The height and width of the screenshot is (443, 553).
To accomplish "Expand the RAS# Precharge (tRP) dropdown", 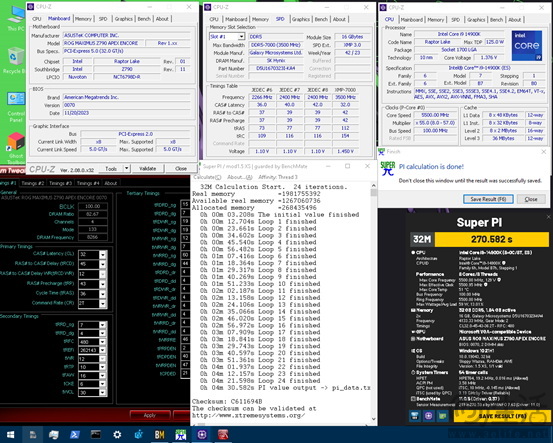I will [102, 284].
